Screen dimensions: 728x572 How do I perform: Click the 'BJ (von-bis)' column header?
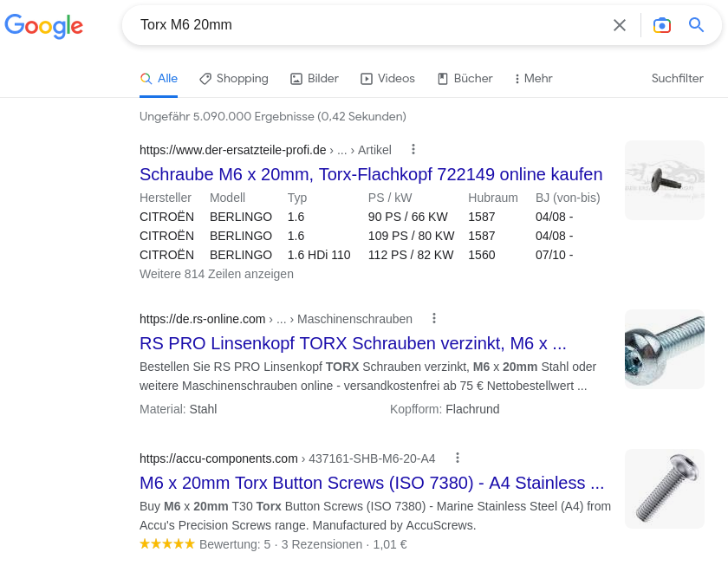[x=568, y=198]
